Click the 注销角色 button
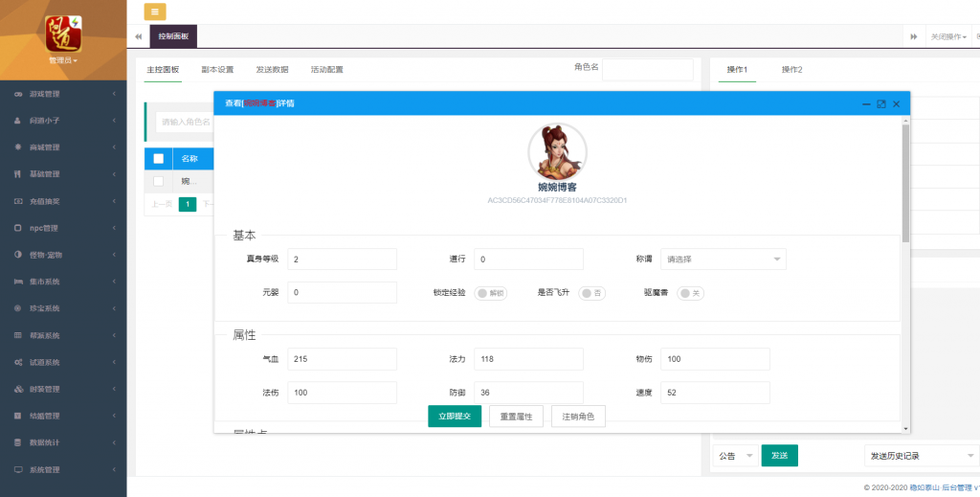Viewport: 980px width, 497px height. (x=578, y=416)
